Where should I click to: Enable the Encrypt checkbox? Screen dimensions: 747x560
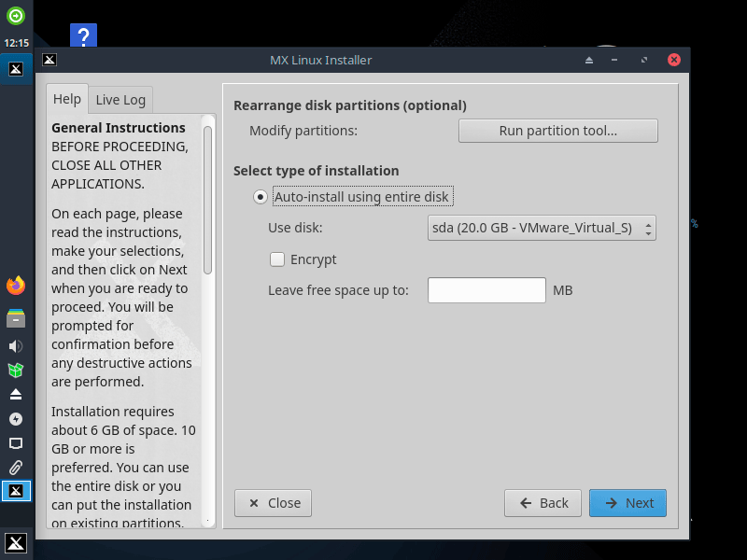(x=277, y=259)
